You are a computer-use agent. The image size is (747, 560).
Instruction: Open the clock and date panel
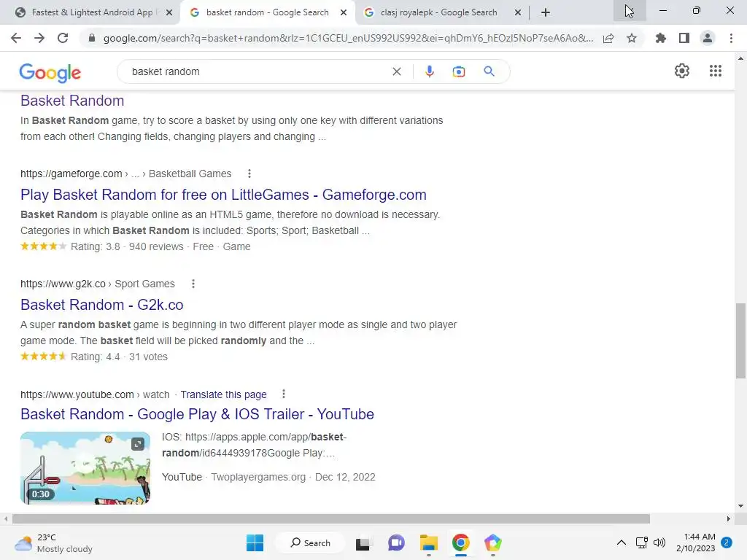tap(695, 542)
